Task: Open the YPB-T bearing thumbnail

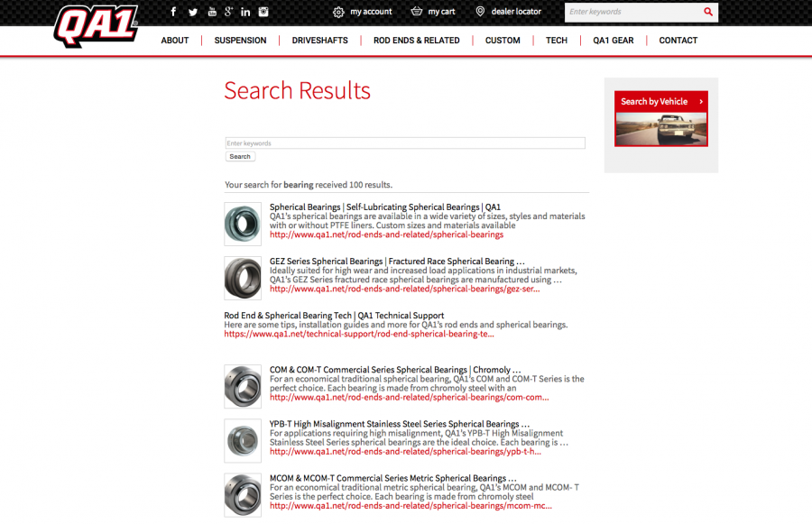Action: click(243, 441)
